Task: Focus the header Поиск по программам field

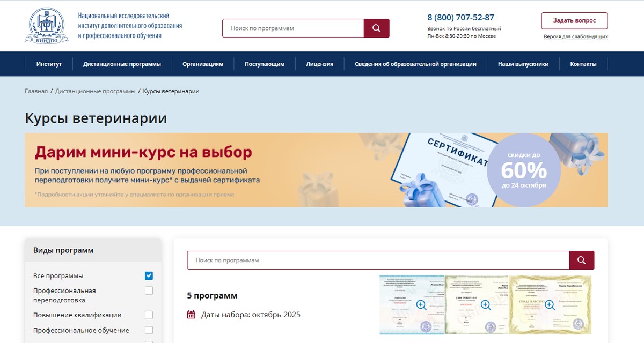Action: pos(293,28)
